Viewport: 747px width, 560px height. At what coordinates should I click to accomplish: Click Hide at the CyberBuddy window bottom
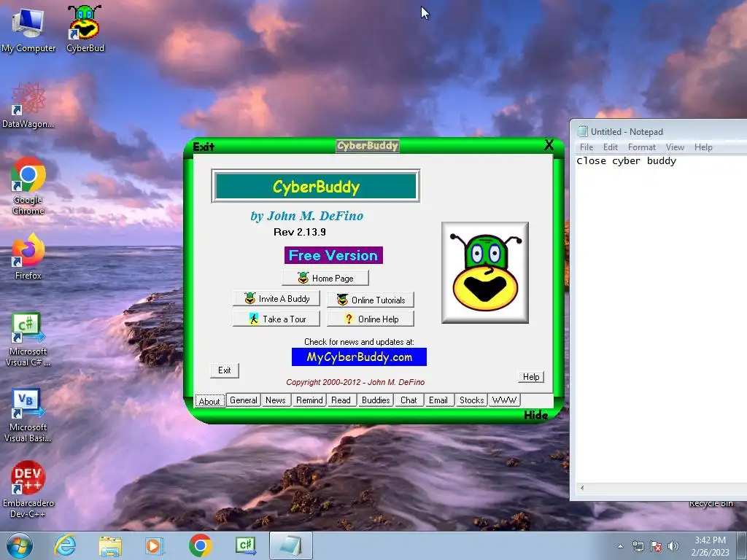pos(535,415)
